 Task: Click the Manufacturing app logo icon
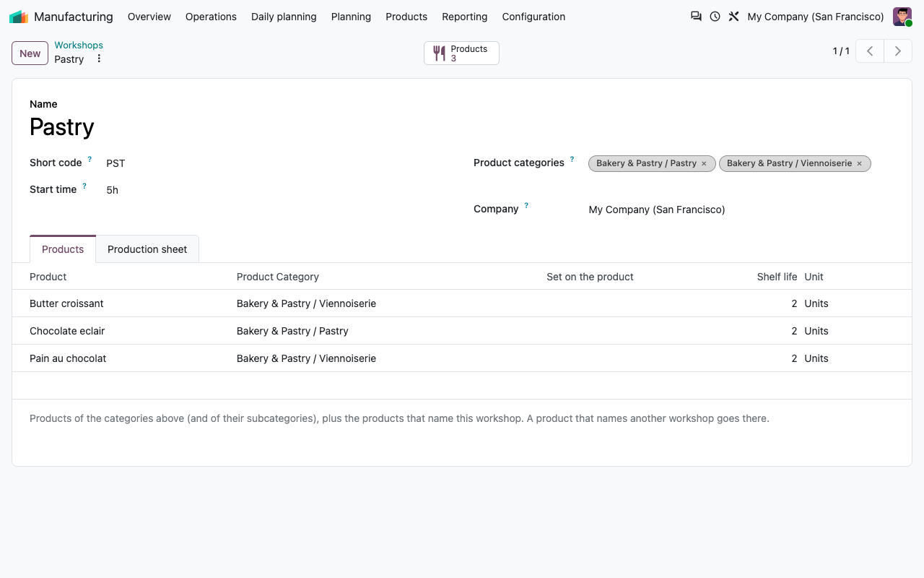(x=19, y=17)
